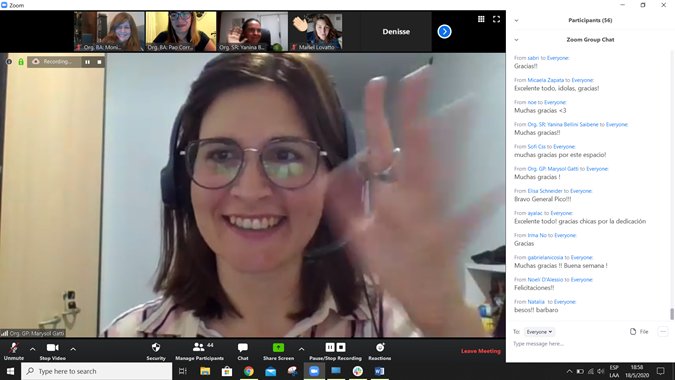Screen dimensions: 675x380
Task: Open share options arrow beside Share Screen
Action: point(301,349)
